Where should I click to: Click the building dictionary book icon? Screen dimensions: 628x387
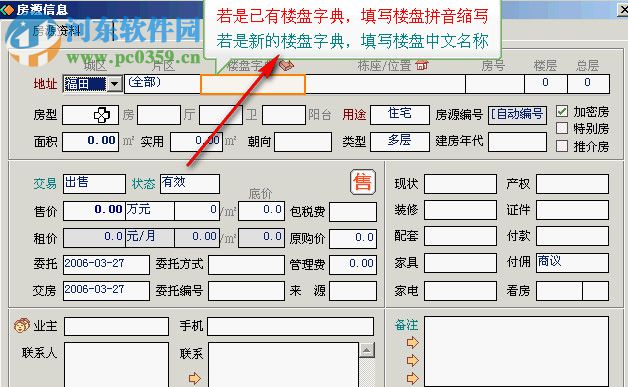(x=286, y=65)
